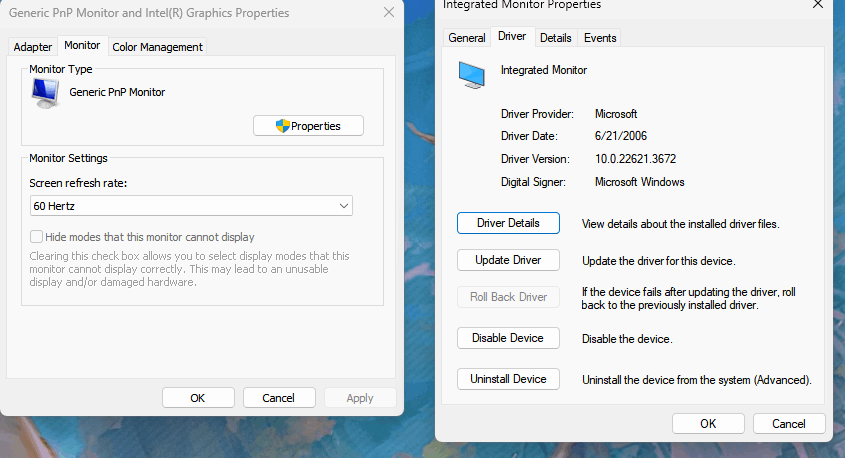
Task: Open the Driver Details button
Action: point(508,223)
